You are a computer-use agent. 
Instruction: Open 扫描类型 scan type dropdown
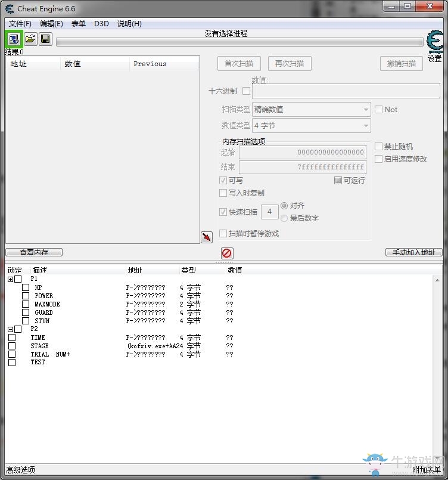point(312,109)
